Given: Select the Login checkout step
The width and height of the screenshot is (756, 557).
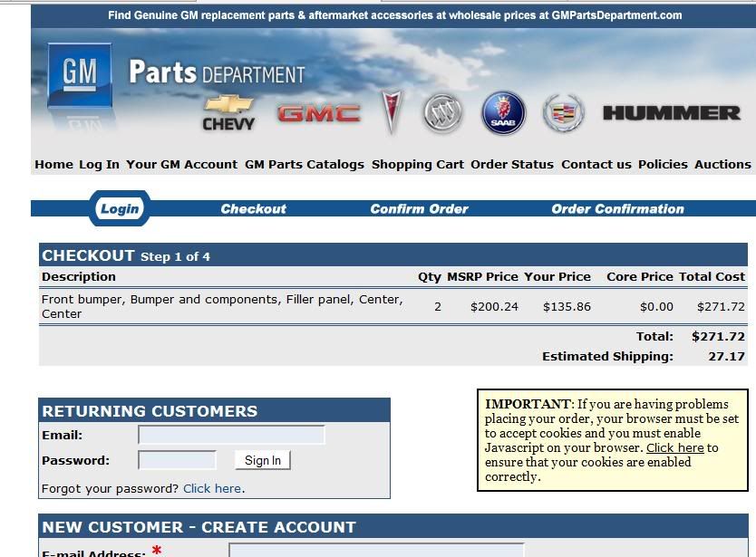Looking at the screenshot, I should click(x=120, y=208).
